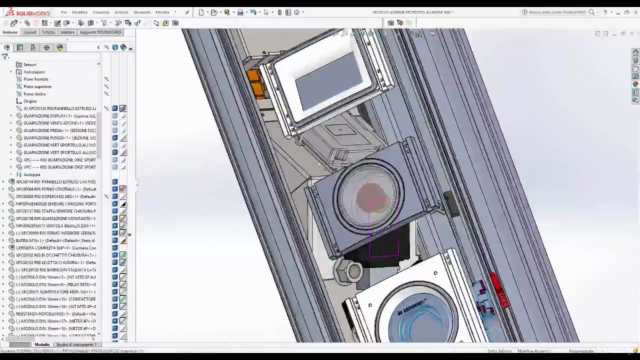Click the Smart Fasteners toolbar icon
This screenshot has width=640, height=360.
coord(58,23)
